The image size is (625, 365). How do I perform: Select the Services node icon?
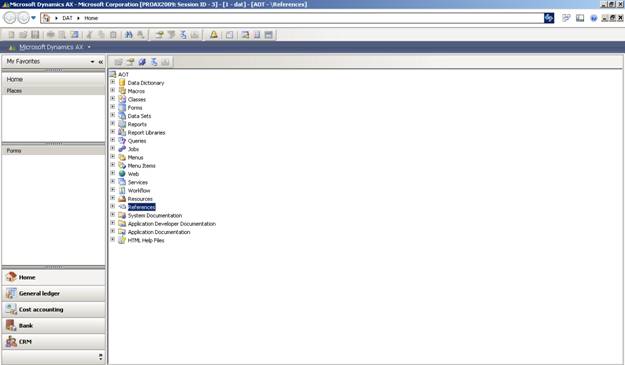122,182
